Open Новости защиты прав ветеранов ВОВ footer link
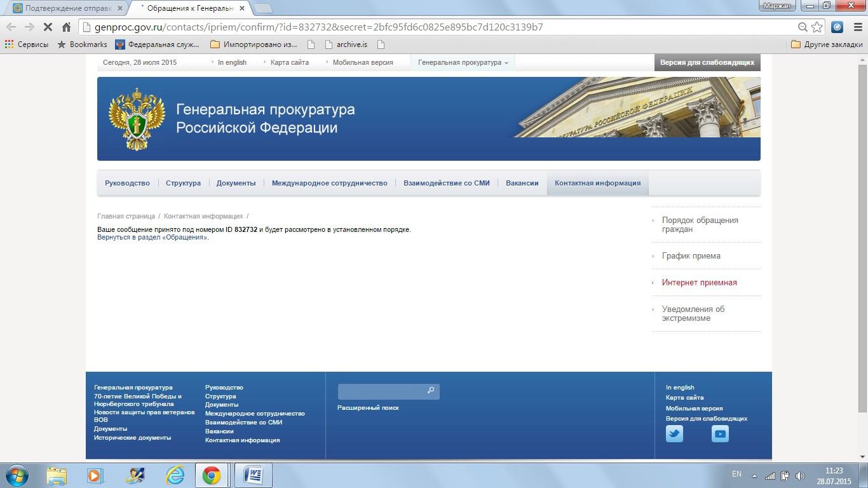This screenshot has height=488, width=868. pos(144,416)
